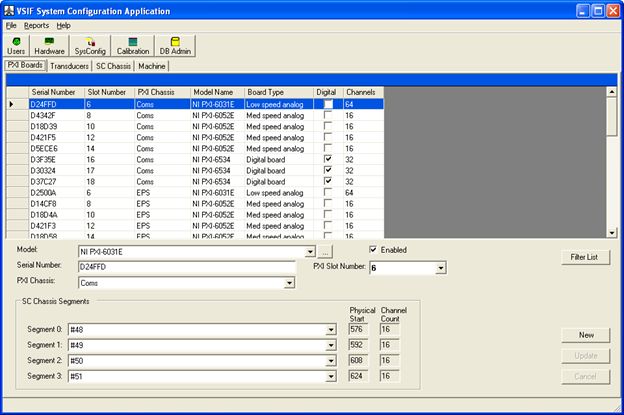
Task: Sort by Slot Number column header
Action: 109,92
